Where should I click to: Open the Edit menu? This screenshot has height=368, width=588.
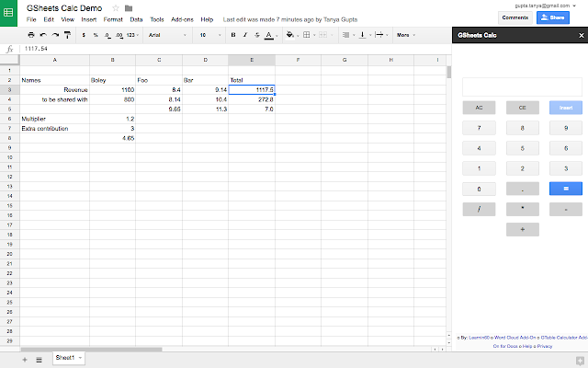click(x=49, y=19)
